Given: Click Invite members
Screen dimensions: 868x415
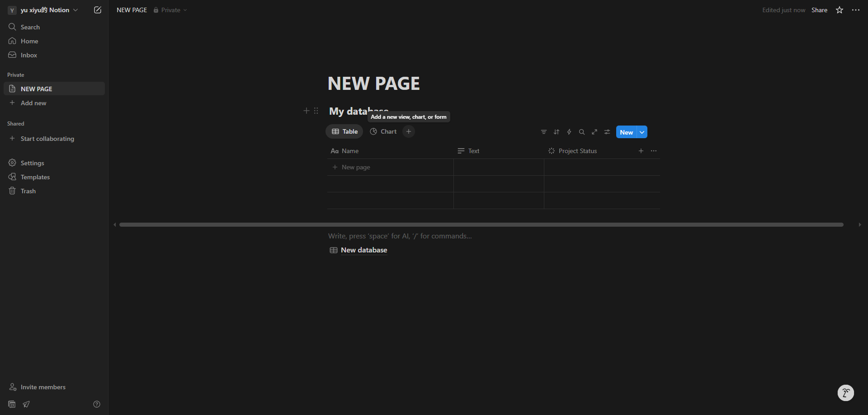Looking at the screenshot, I should pos(54,387).
